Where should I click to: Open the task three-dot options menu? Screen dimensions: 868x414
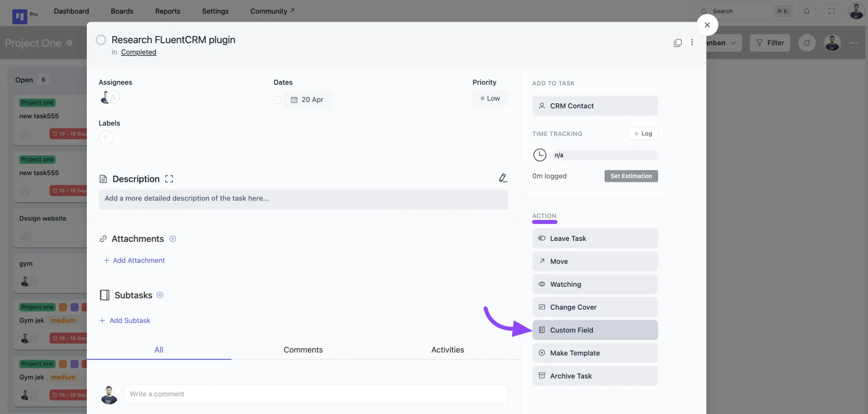pyautogui.click(x=692, y=42)
